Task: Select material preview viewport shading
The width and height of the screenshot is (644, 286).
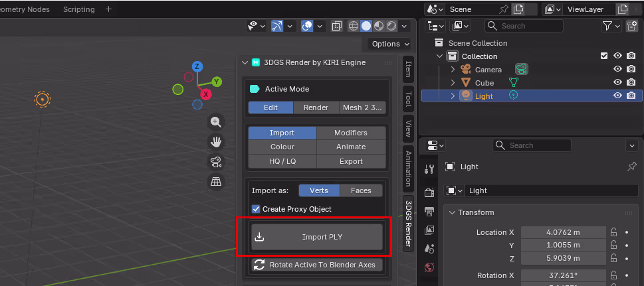Action: [379, 27]
